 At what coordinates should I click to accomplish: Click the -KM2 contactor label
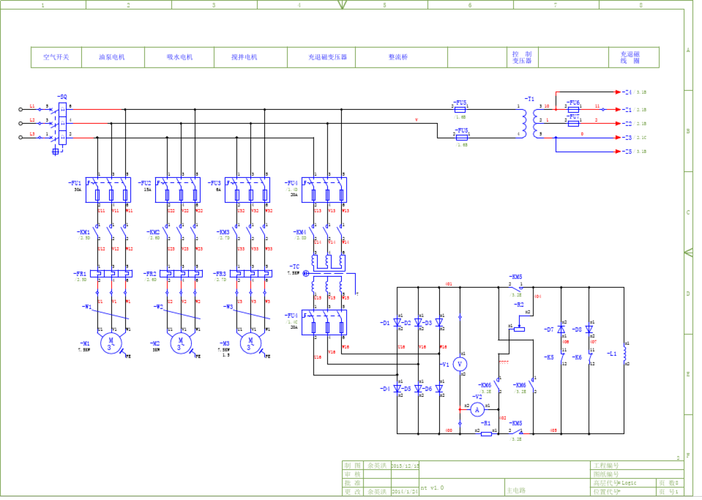pyautogui.click(x=153, y=232)
